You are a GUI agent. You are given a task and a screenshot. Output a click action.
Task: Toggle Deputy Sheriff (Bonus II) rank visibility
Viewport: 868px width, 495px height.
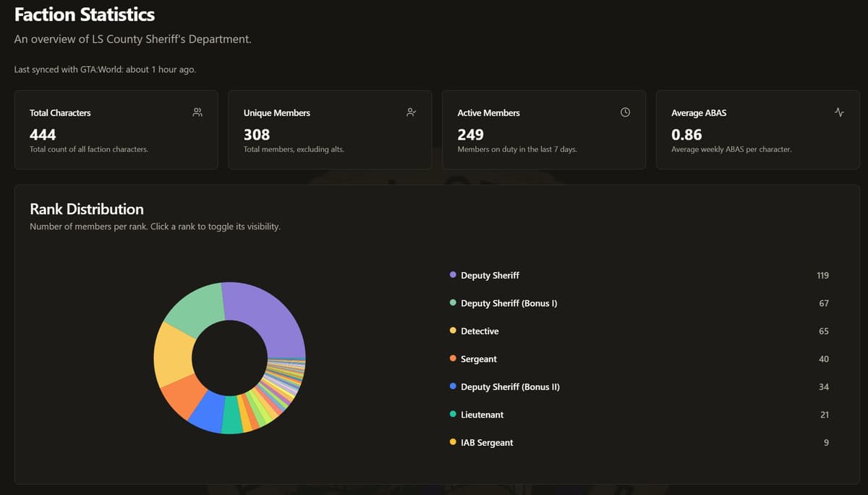click(510, 386)
